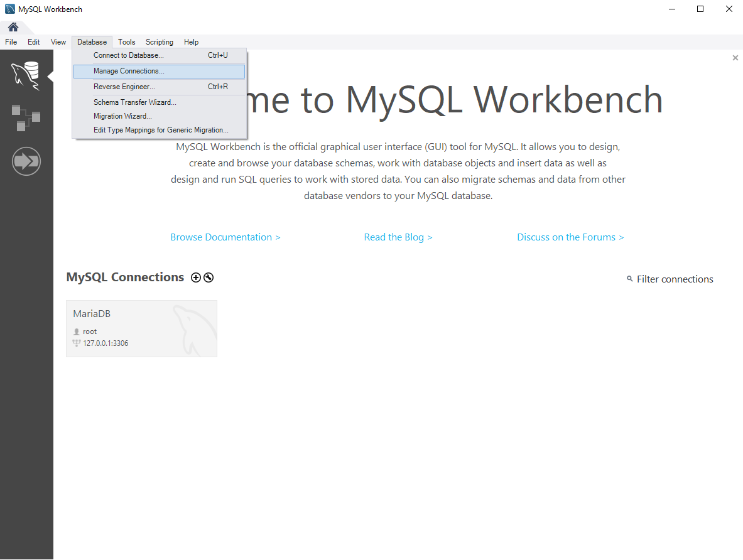Launch the Schema Transfer Wizard entry
This screenshot has height=560, width=743.
coord(160,102)
